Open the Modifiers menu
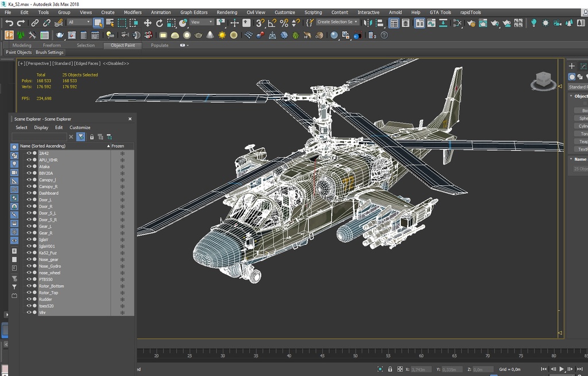588x376 pixels. [x=133, y=12]
